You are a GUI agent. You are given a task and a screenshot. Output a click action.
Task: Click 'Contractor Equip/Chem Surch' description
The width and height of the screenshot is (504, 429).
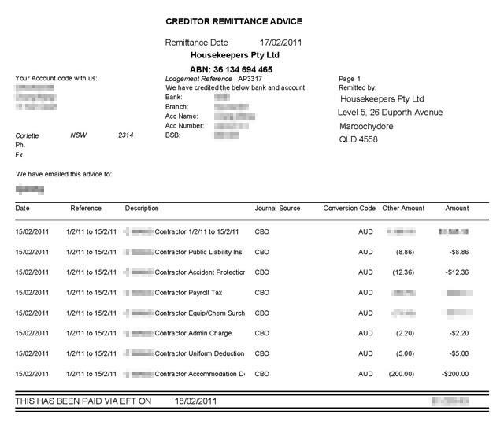coord(199,313)
